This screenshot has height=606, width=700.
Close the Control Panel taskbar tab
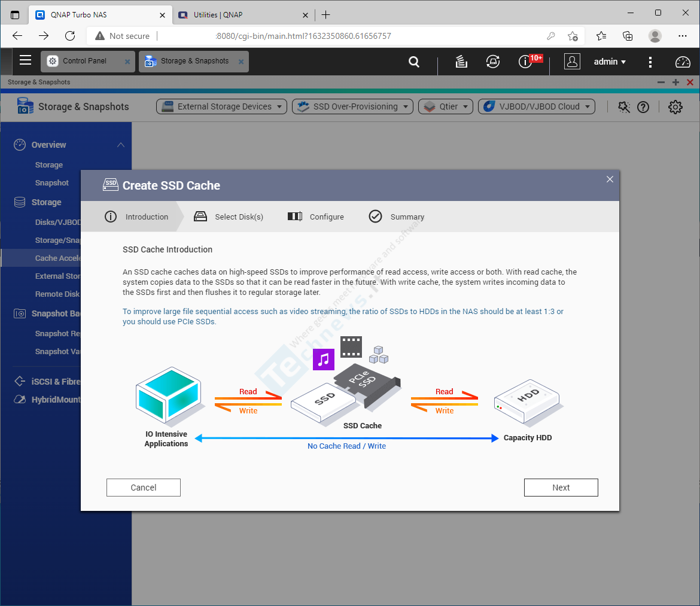[127, 62]
